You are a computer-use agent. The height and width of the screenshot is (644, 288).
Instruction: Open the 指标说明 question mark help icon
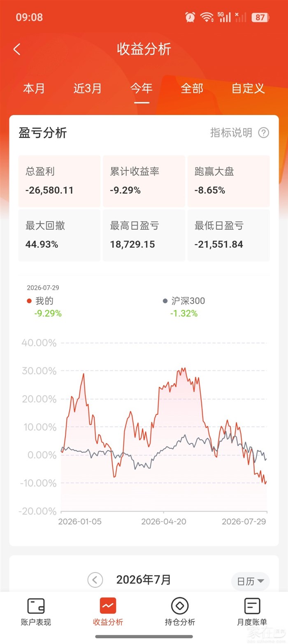point(263,133)
